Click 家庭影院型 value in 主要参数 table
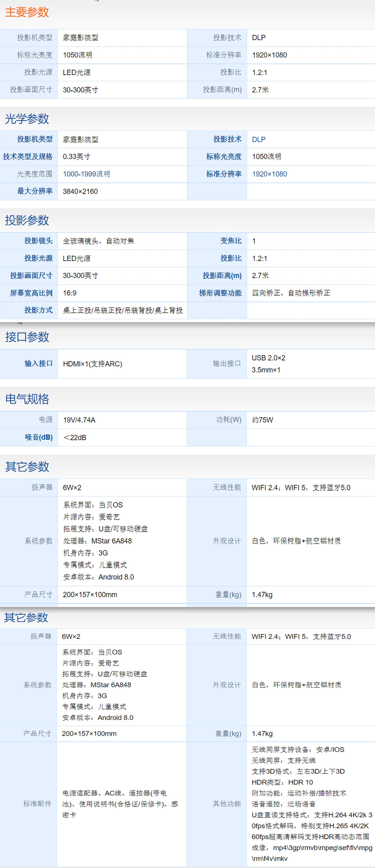Viewport: 375px width, 868px height. tap(81, 38)
